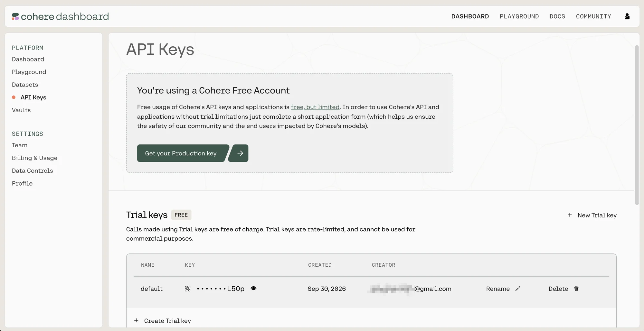Screen dimensions: 644x331
Task: Click the trash icon next to Delete
Action: coord(576,289)
